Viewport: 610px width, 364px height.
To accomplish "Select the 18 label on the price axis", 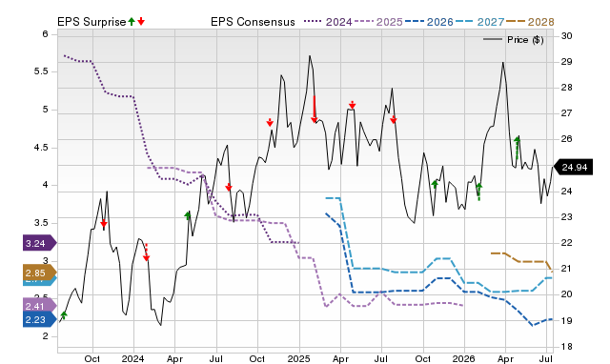I will pos(566,346).
